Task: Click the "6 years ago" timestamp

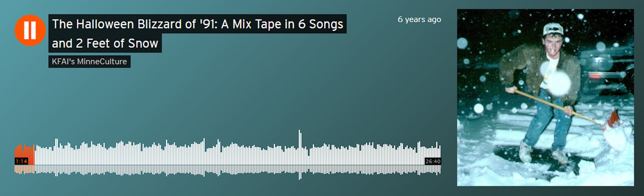Action: [419, 19]
